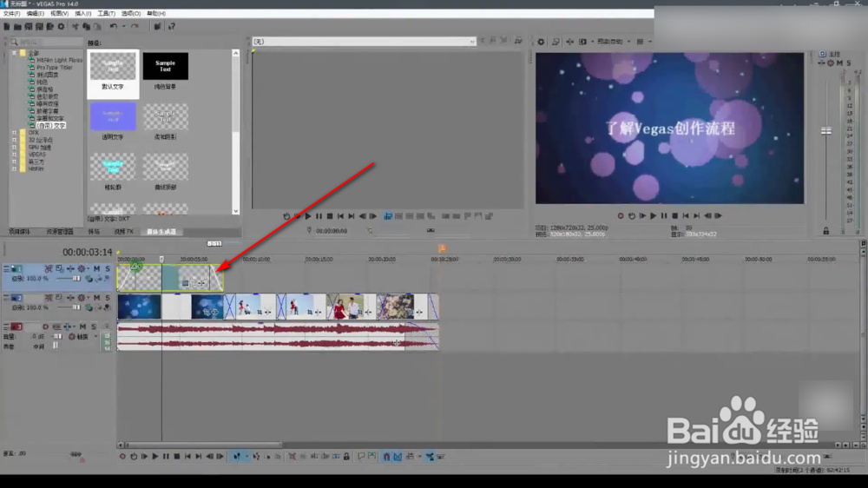Image resolution: width=868 pixels, height=488 pixels.
Task: Click the master volume fader handle
Action: tap(826, 131)
